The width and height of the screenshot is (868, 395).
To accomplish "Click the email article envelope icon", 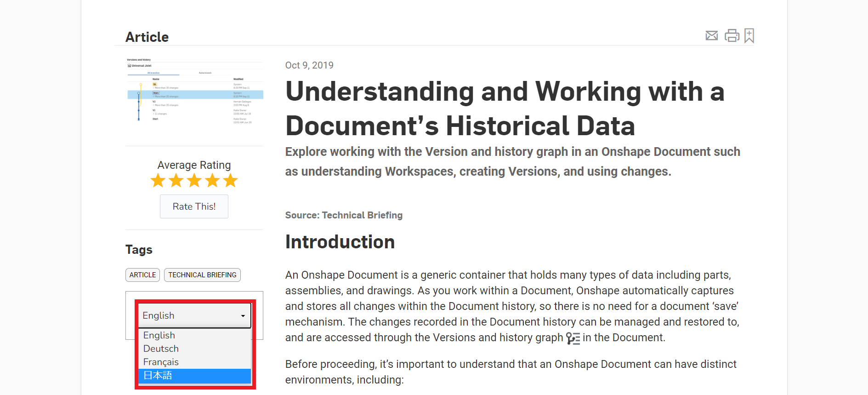I will pyautogui.click(x=711, y=35).
